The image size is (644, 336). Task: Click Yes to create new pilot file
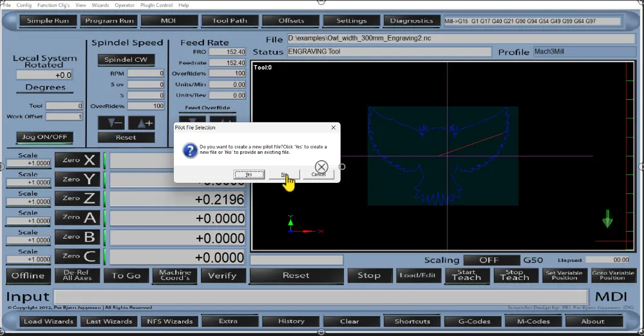click(x=249, y=174)
